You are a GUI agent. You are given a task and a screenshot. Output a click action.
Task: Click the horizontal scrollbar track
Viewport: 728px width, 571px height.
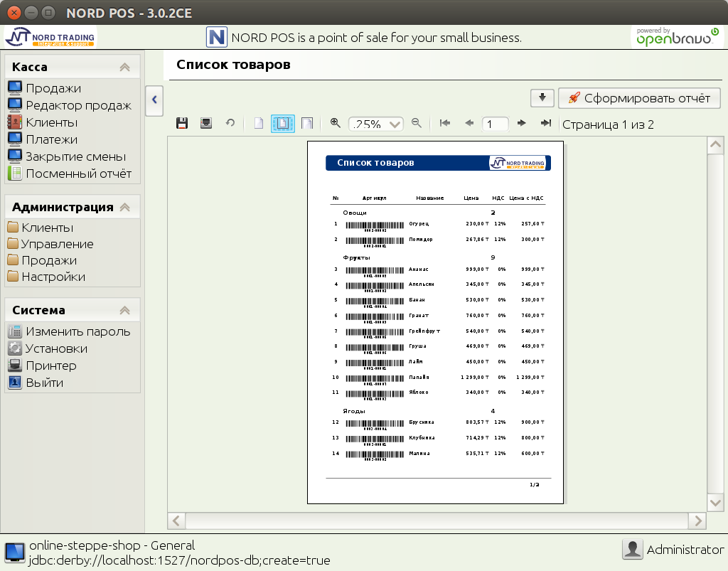tap(437, 521)
